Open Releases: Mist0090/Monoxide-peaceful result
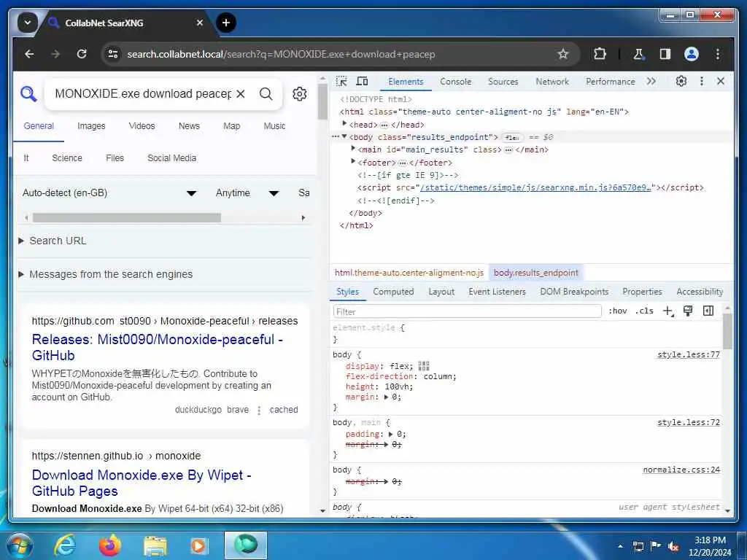The width and height of the screenshot is (747, 560). pyautogui.click(x=158, y=347)
